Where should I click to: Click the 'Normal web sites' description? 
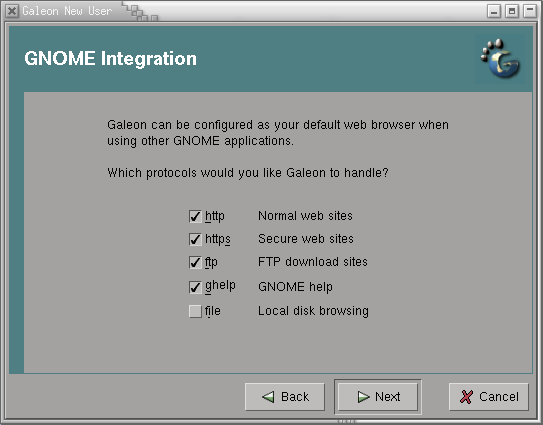click(305, 216)
